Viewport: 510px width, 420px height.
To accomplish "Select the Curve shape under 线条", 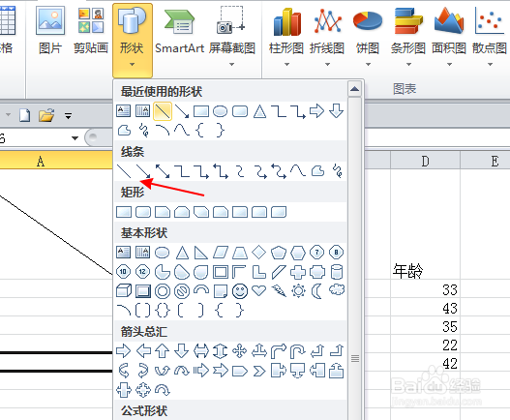I will [298, 171].
